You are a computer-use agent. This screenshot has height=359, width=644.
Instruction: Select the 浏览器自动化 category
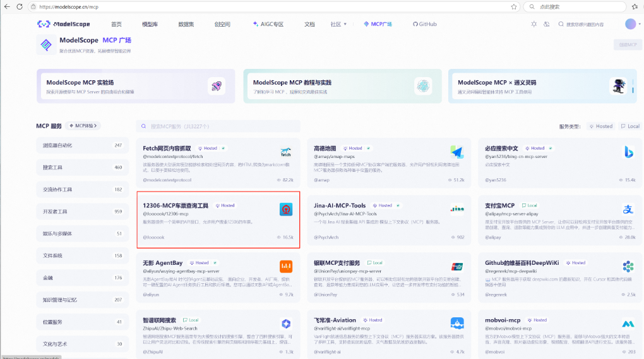click(82, 145)
